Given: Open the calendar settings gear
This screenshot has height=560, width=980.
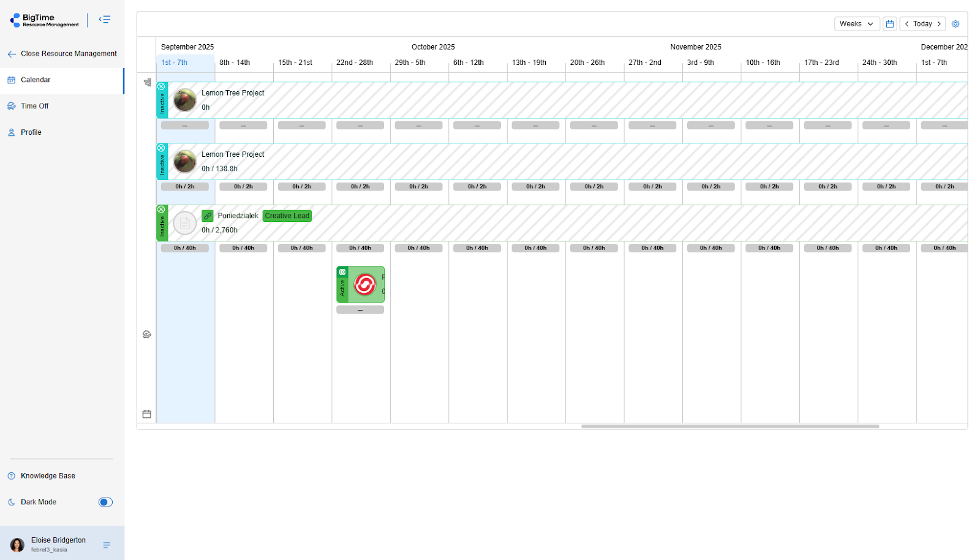Looking at the screenshot, I should click(955, 24).
